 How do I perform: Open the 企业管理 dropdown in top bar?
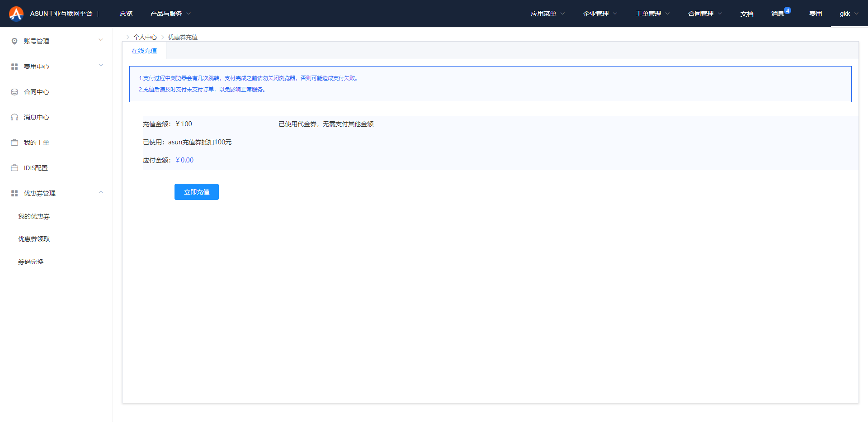600,14
